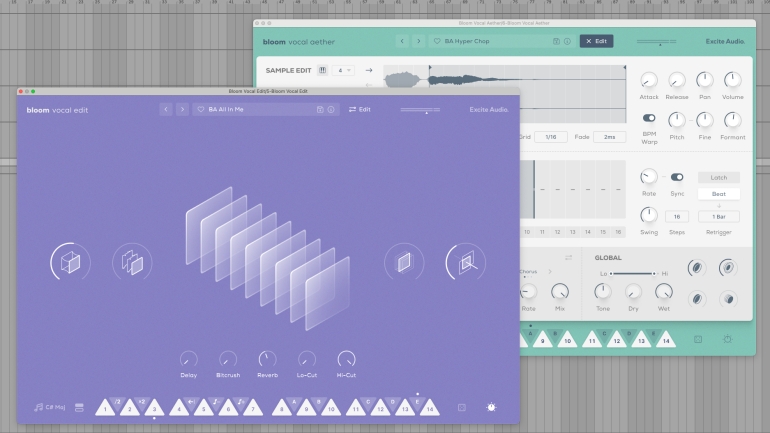Viewport: 770px width, 433px height.
Task: Click the Reverb knob in Vocal Edit
Action: [267, 359]
